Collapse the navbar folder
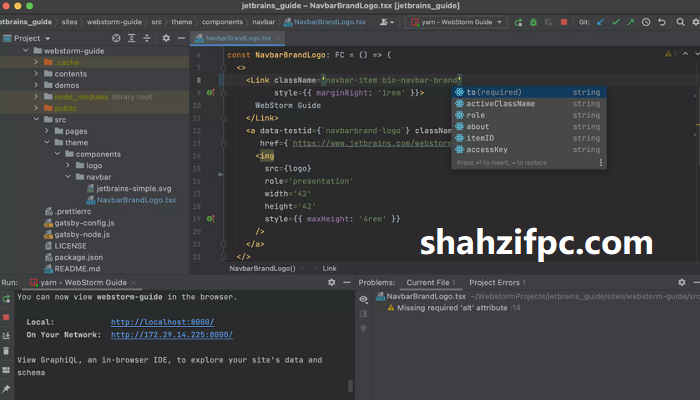The height and width of the screenshot is (400, 700). (x=68, y=177)
